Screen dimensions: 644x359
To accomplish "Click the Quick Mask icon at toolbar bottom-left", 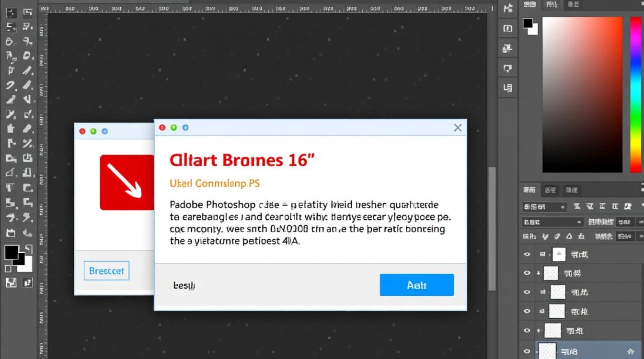I will [11, 282].
